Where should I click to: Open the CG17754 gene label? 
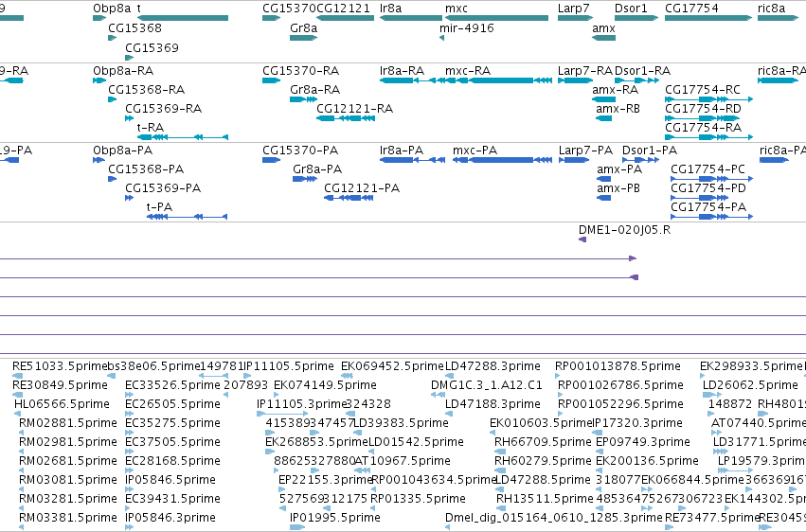(x=691, y=9)
